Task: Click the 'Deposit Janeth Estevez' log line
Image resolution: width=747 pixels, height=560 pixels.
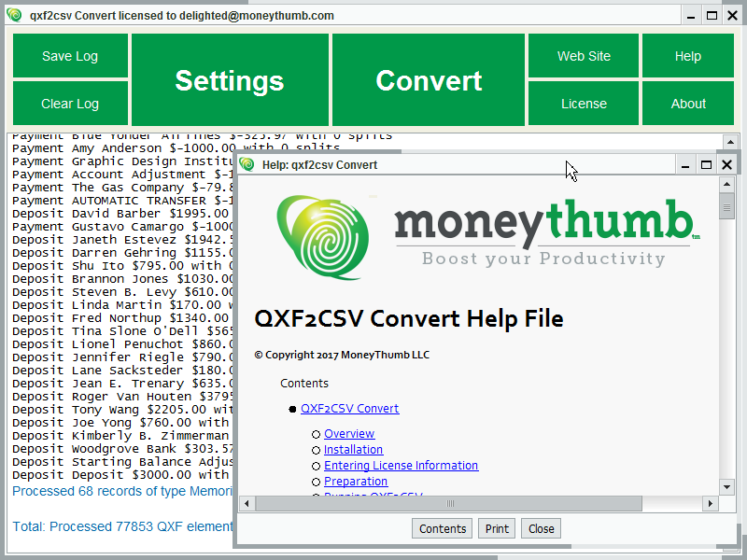Action: point(123,240)
